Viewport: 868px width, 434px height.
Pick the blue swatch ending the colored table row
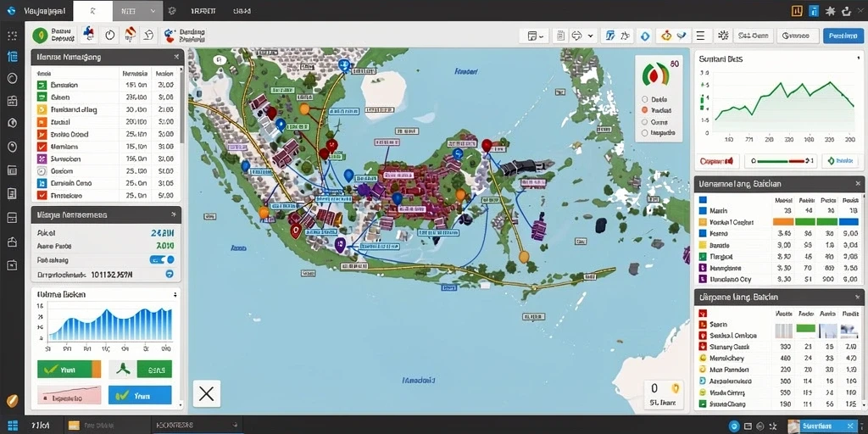(x=849, y=222)
